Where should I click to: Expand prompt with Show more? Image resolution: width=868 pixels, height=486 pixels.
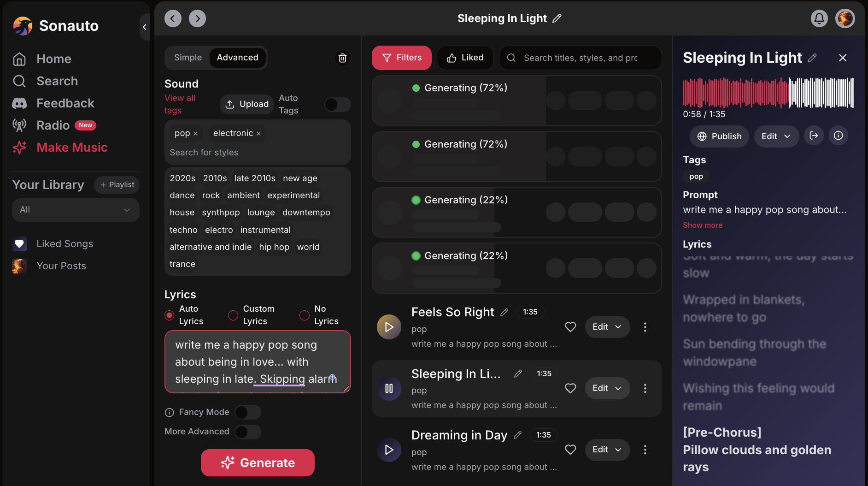703,225
